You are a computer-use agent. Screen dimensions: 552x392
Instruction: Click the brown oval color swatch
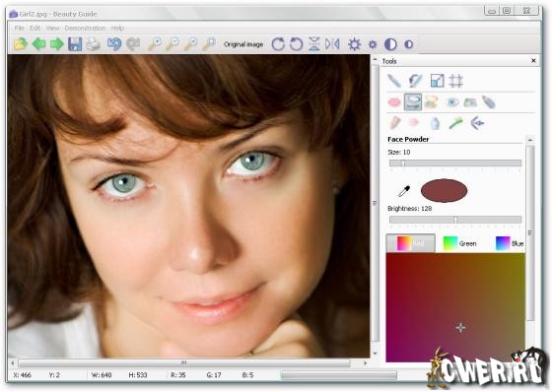click(x=444, y=190)
